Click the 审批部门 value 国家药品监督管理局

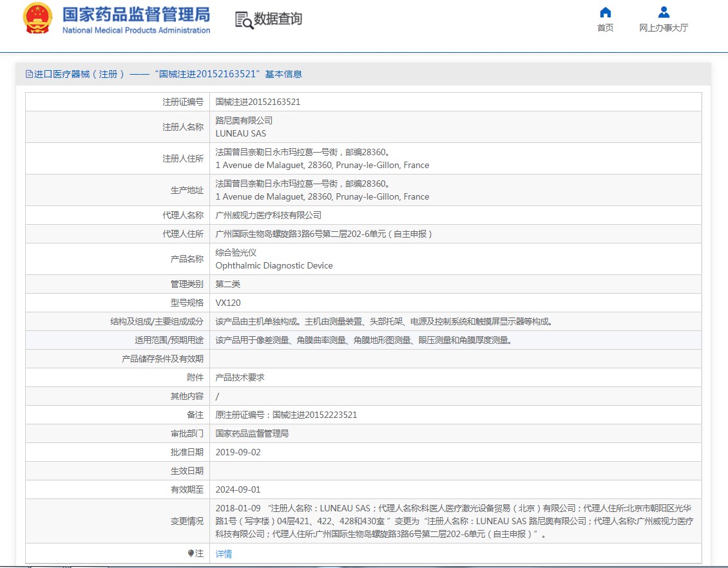(x=252, y=433)
